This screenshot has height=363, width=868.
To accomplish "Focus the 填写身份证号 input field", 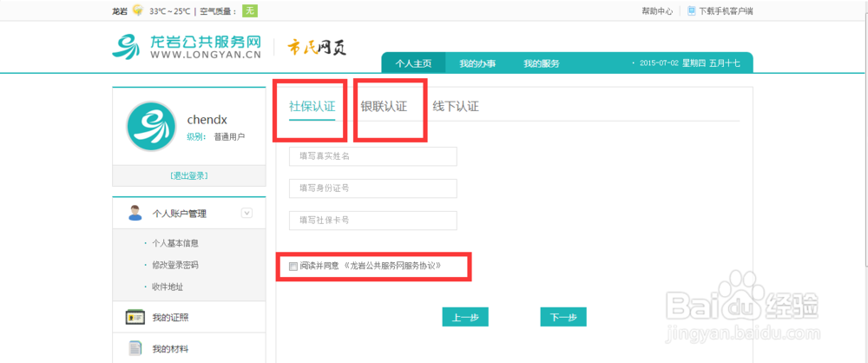I will (373, 188).
